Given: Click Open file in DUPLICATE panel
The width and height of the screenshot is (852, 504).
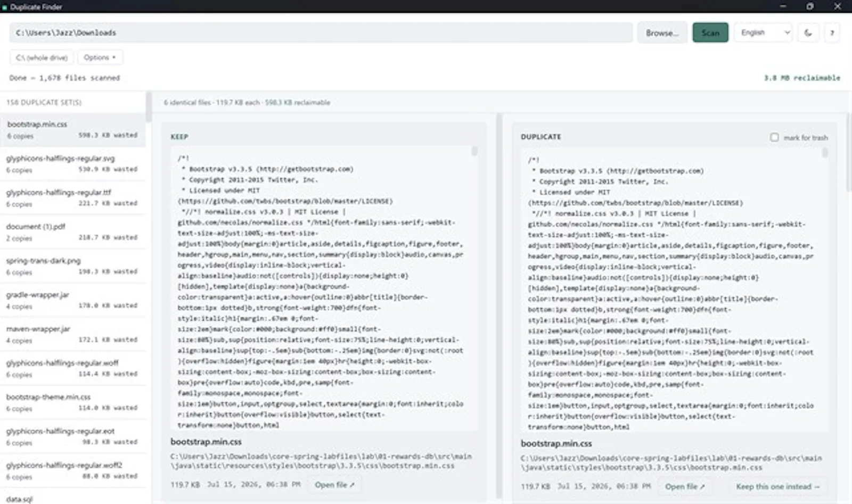Looking at the screenshot, I should coord(685,486).
